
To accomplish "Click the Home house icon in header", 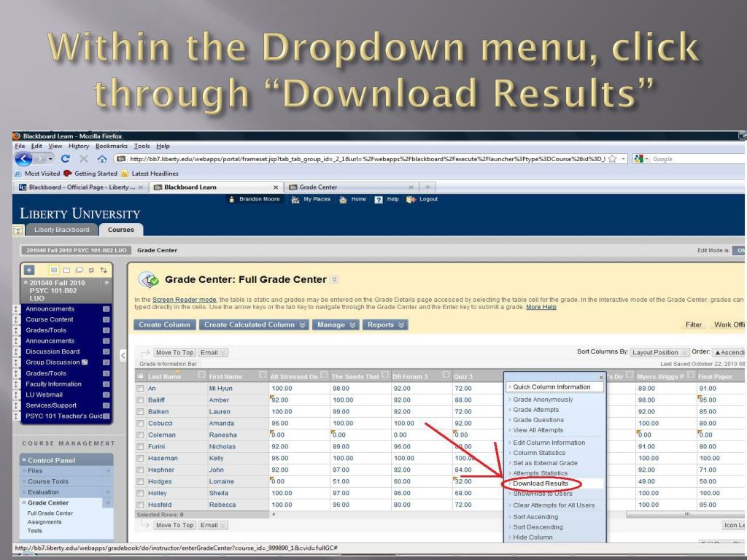I will coord(343,200).
